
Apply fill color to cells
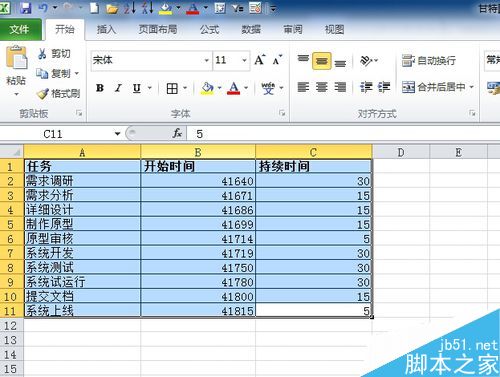pos(207,88)
